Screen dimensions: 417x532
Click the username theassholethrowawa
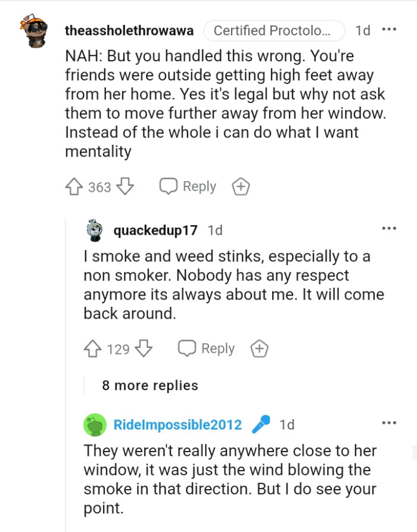click(129, 30)
